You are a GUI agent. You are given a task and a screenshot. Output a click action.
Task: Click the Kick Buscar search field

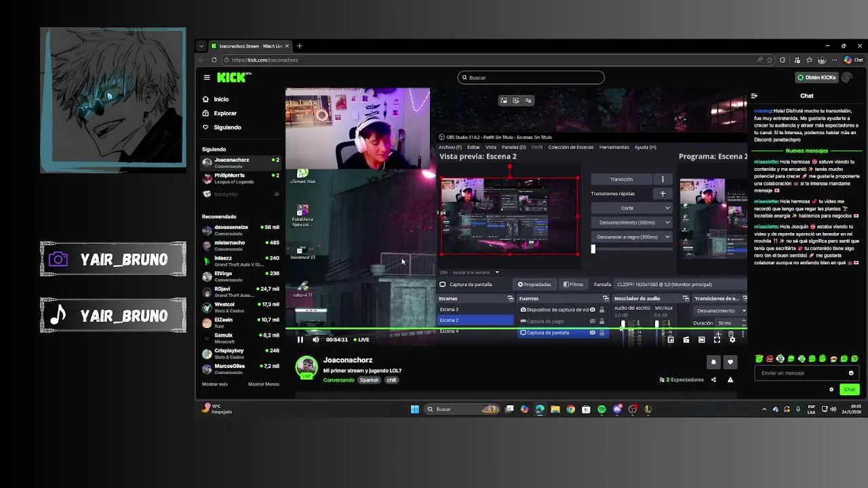[531, 77]
